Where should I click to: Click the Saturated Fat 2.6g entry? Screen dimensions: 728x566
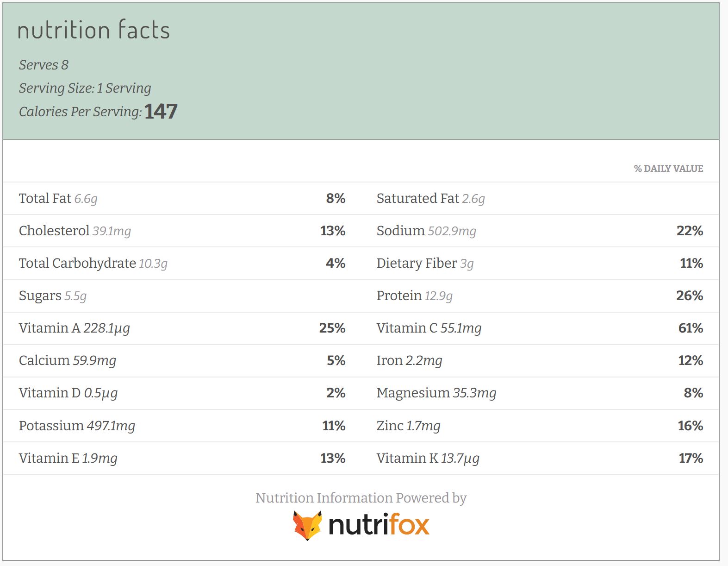[430, 199]
